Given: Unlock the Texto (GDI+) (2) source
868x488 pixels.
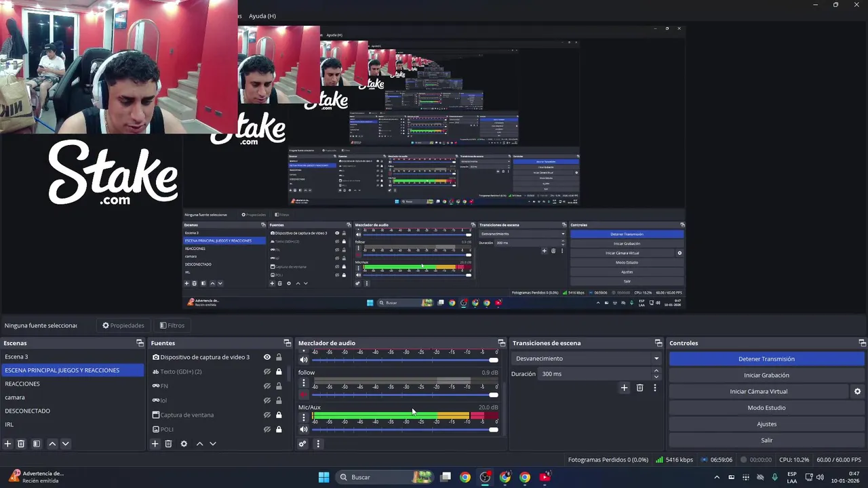Looking at the screenshot, I should (279, 371).
